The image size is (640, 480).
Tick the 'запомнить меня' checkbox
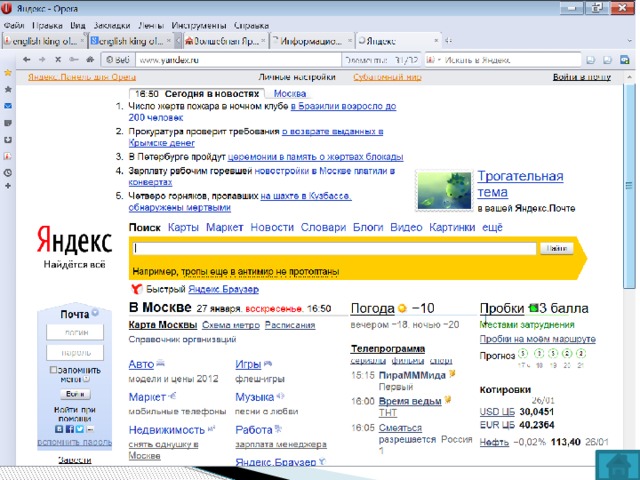53,370
